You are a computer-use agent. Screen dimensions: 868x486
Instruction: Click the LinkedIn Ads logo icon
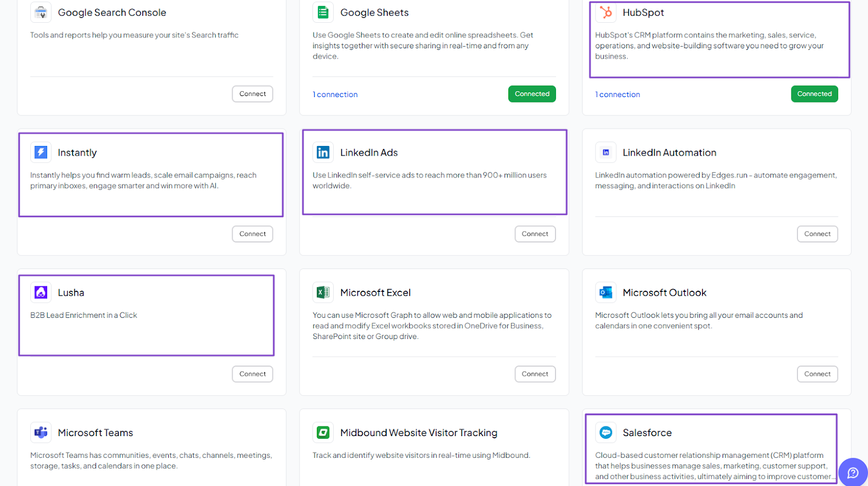323,152
